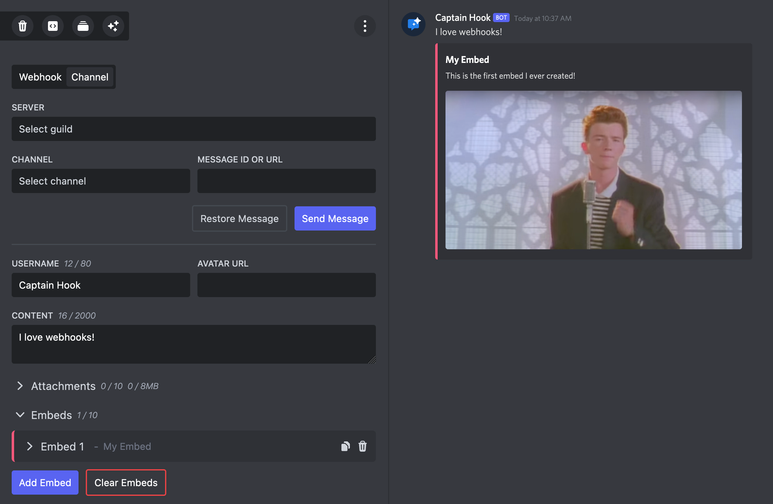The width and height of the screenshot is (773, 504).
Task: Delete Embed 1 with trash icon
Action: pyautogui.click(x=362, y=446)
